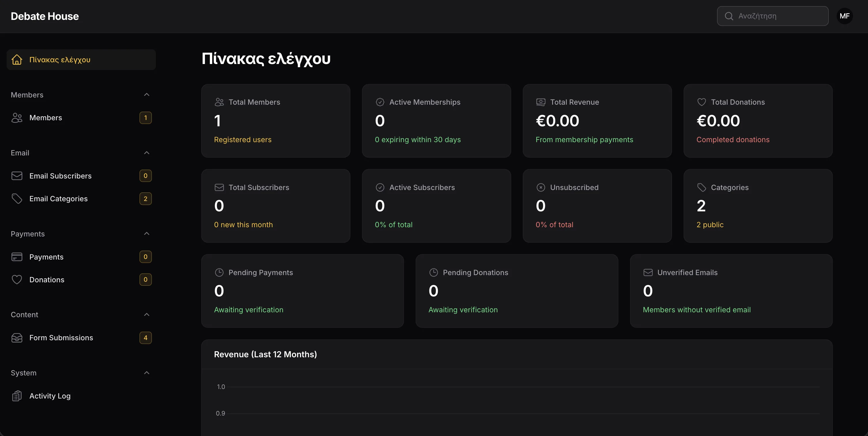Collapse the Content sidebar group
Screen dimensions: 868x436
[x=147, y=315]
